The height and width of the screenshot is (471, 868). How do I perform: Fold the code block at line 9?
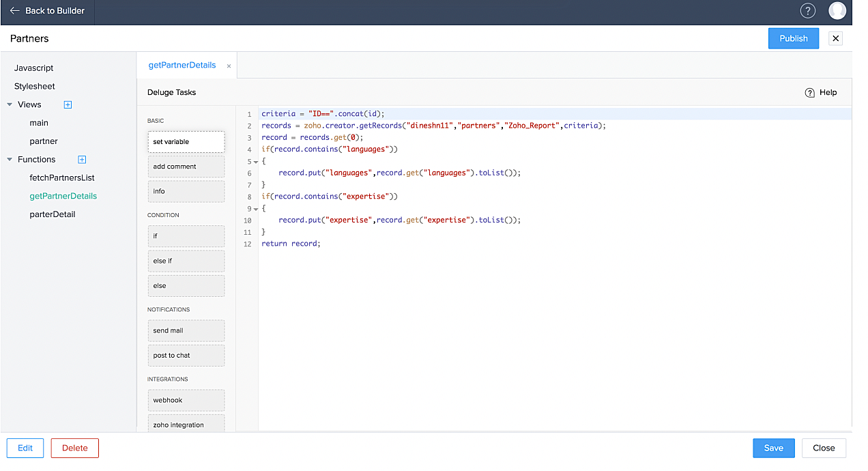tap(256, 209)
